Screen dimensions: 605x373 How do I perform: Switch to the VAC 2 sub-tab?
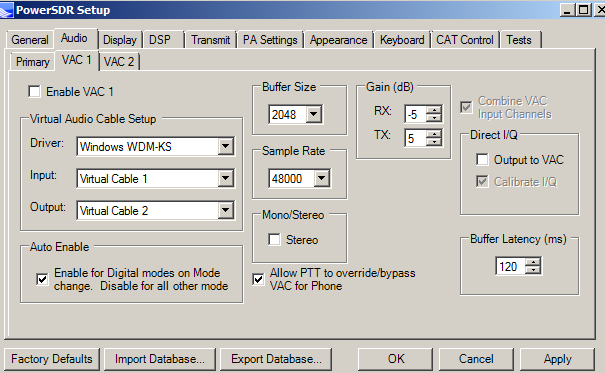coord(119,62)
